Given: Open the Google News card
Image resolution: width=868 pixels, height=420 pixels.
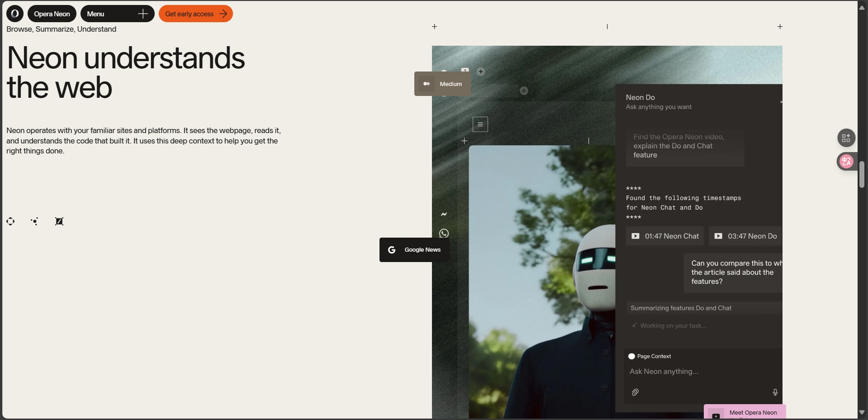Looking at the screenshot, I should tap(414, 250).
